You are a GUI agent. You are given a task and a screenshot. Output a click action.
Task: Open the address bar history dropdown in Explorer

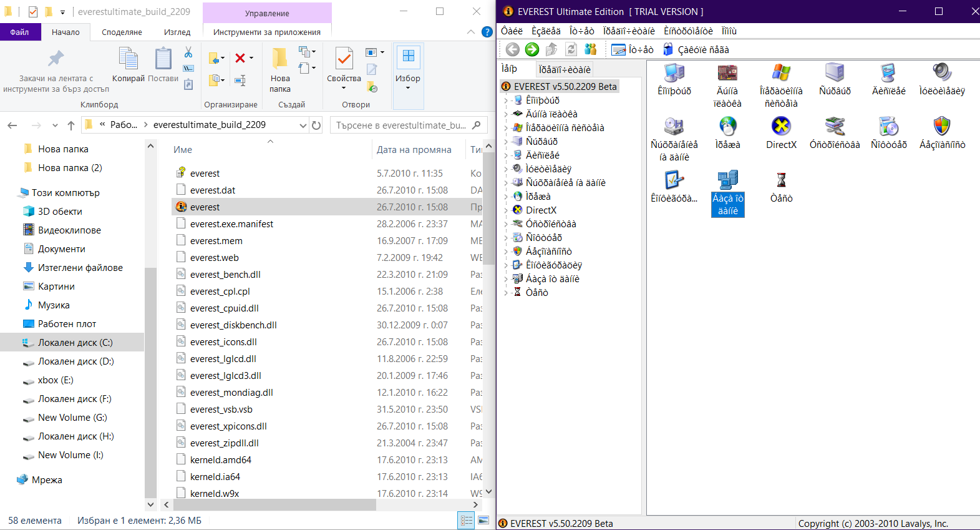303,125
